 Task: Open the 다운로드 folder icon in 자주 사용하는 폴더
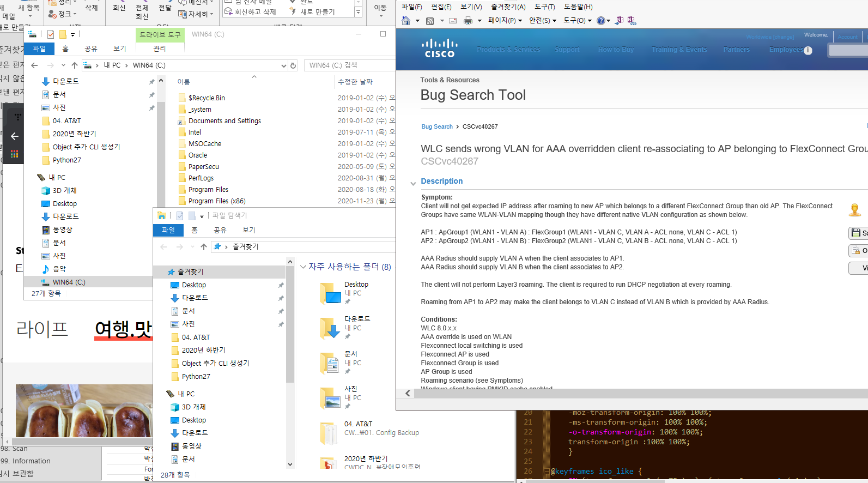tap(330, 328)
